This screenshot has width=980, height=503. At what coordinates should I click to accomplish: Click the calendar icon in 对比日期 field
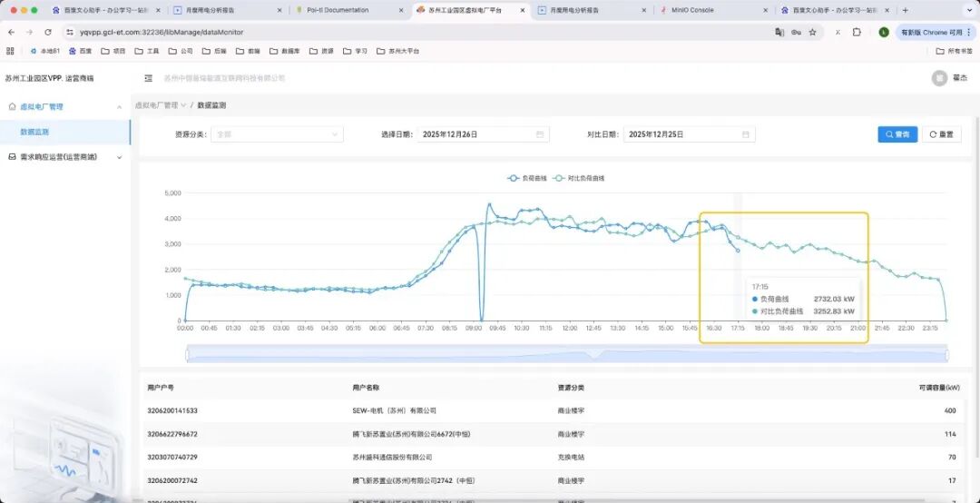point(746,134)
